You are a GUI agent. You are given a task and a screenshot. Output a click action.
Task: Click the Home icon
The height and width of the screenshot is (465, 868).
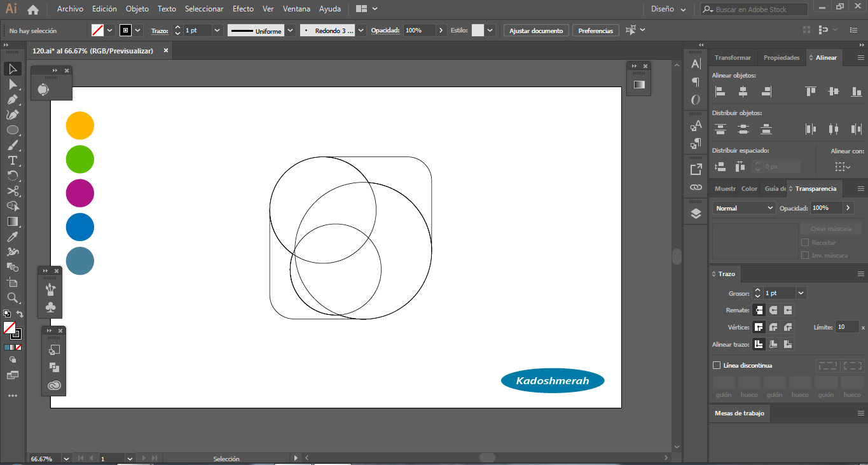click(33, 10)
